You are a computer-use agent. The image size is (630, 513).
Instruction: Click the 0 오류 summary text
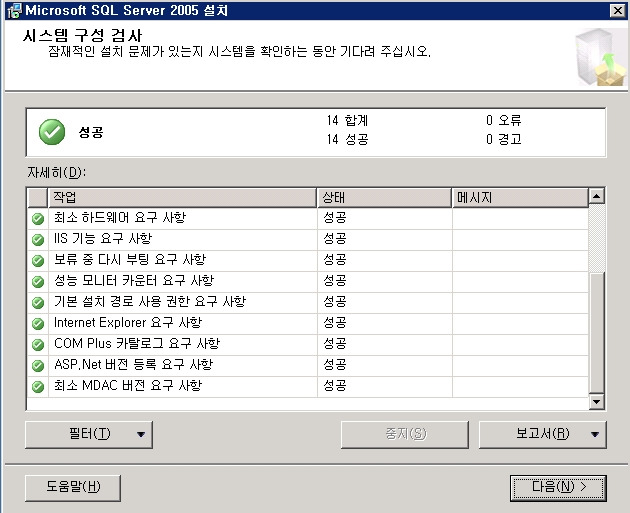point(503,120)
